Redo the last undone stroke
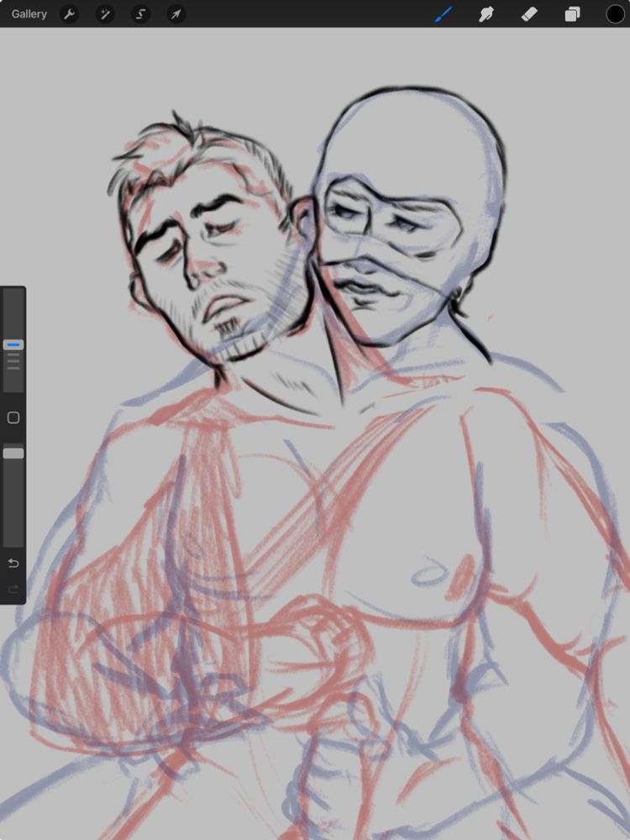630x840 pixels. (13, 590)
